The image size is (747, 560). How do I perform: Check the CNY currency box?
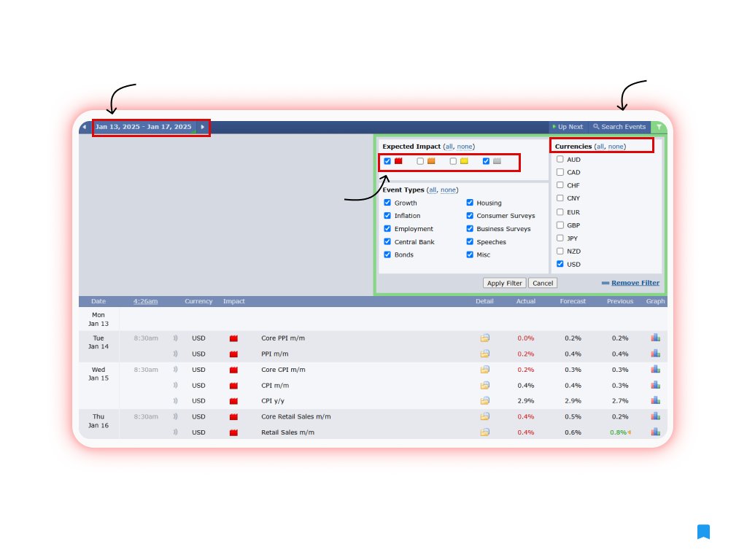tap(560, 198)
